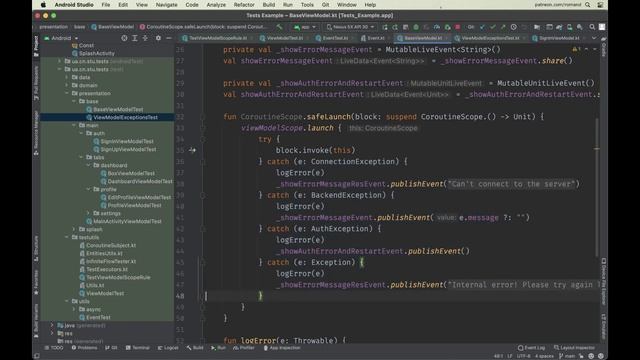Collapse the dashboard folder
Image resolution: width=640 pixels, height=360 pixels.
[x=89, y=165]
